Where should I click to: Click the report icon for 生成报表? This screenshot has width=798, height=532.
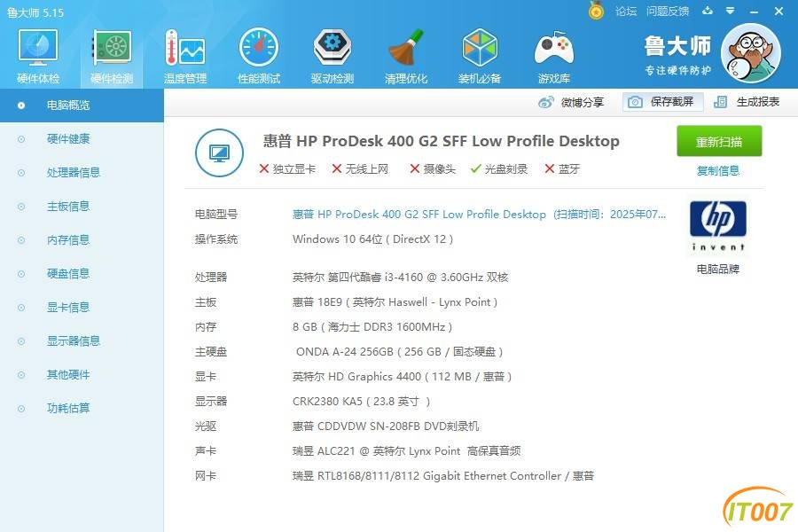[720, 102]
